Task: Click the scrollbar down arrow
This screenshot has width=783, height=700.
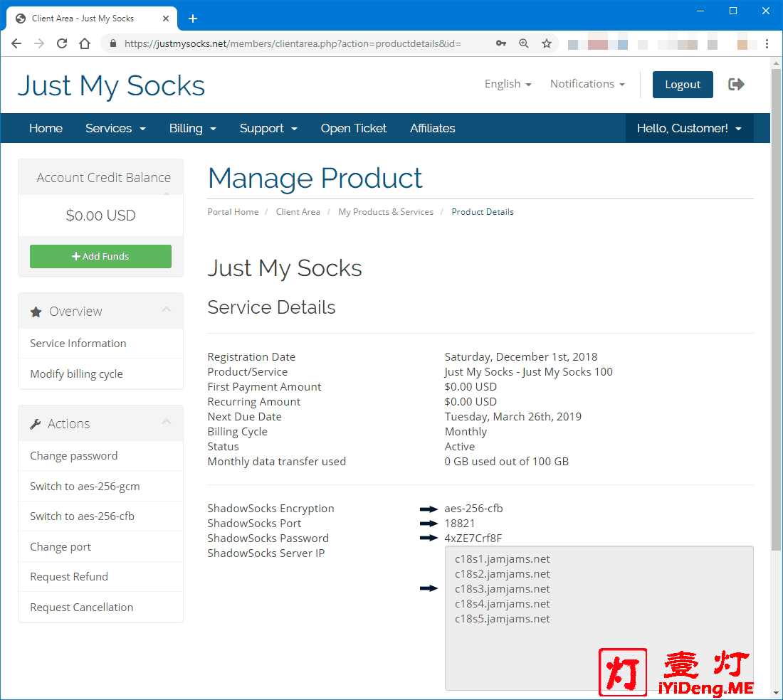Action: (x=775, y=693)
